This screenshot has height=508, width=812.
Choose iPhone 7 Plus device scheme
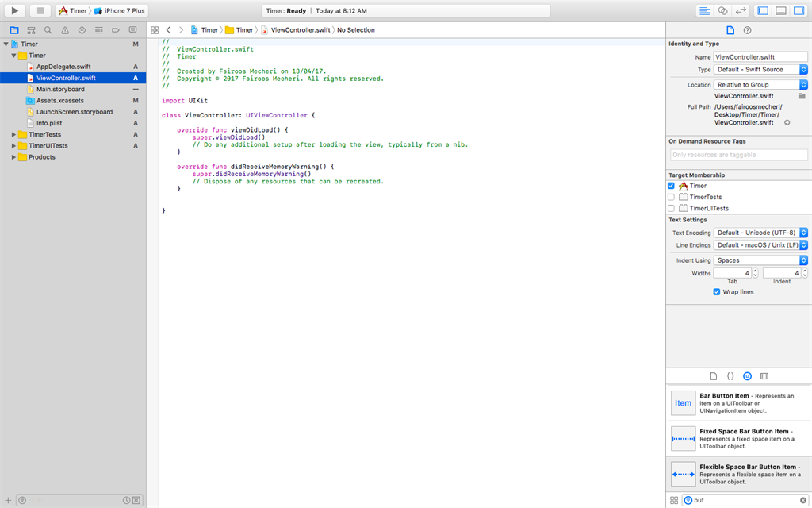[x=124, y=10]
